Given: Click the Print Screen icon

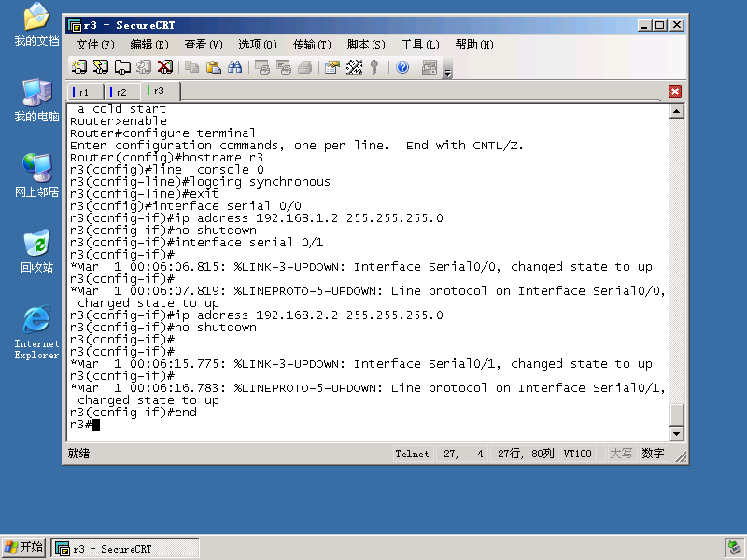Looking at the screenshot, I should 262,67.
